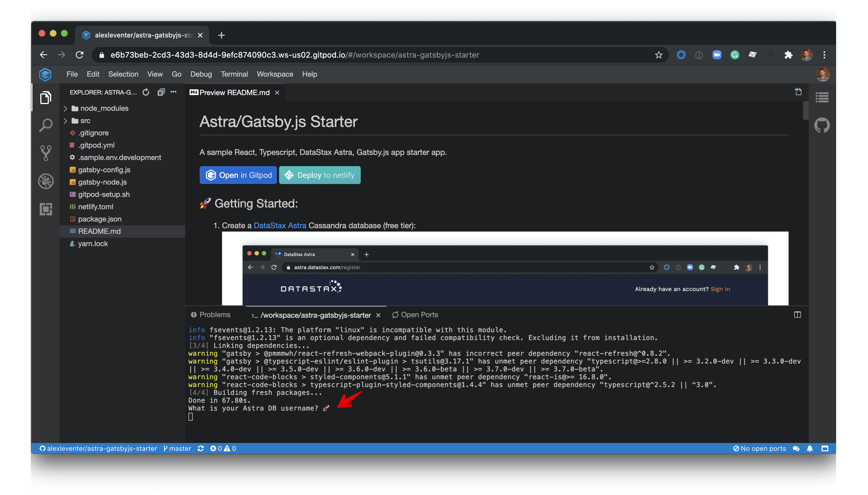Toggle bottom panel icon in status bar
The height and width of the screenshot is (495, 868).
(x=825, y=448)
